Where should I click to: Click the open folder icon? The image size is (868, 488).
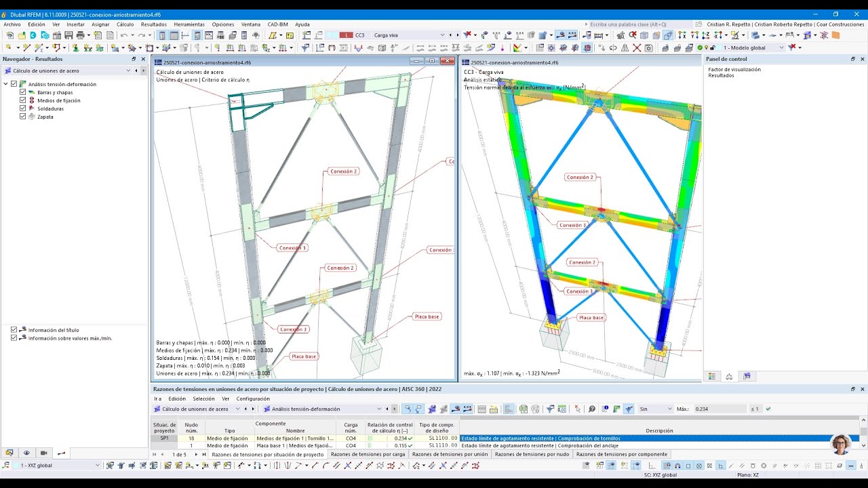tap(22, 35)
